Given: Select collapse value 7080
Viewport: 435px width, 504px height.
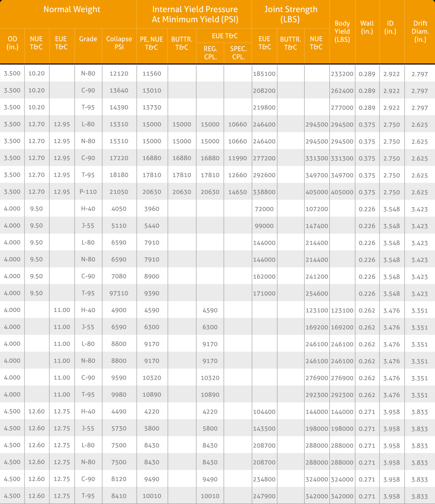Looking at the screenshot, I should click(x=119, y=277).
